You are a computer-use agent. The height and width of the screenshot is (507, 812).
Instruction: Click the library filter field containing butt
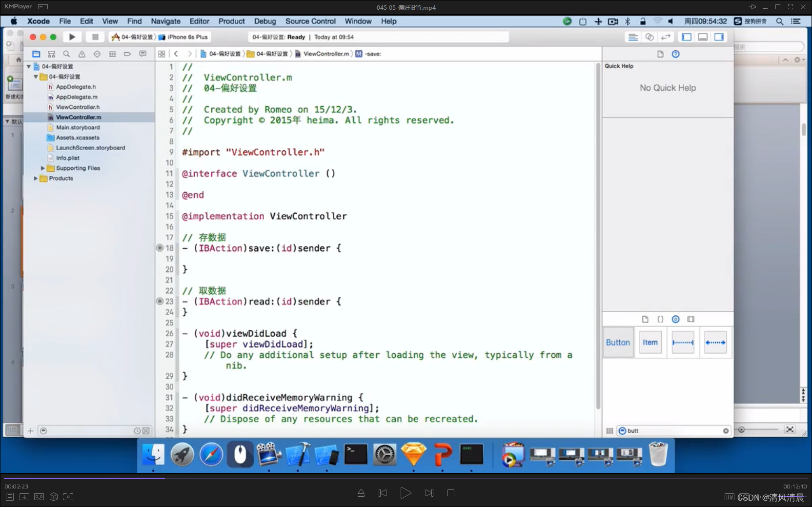pos(674,431)
